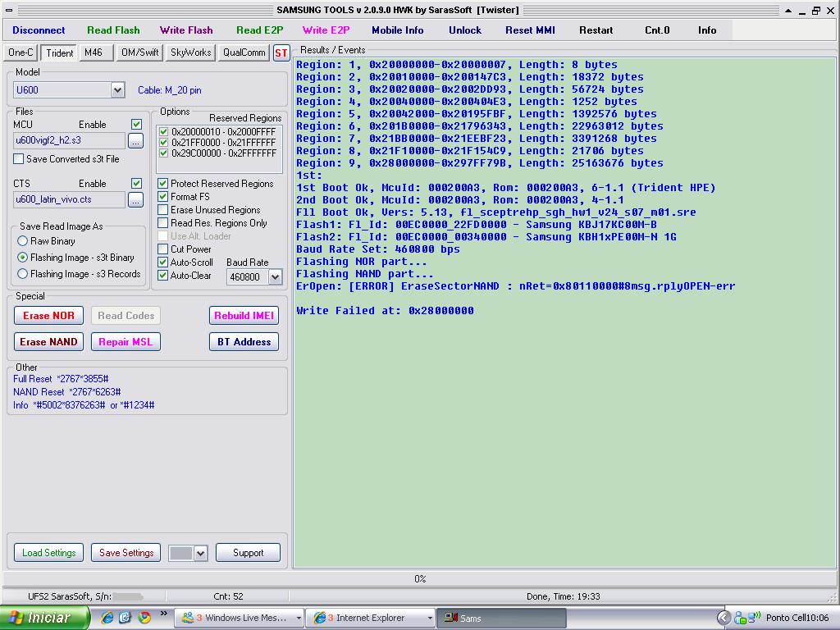Browse for MCU file with ellipsis button
Screen dimensions: 840x630
click(135, 141)
